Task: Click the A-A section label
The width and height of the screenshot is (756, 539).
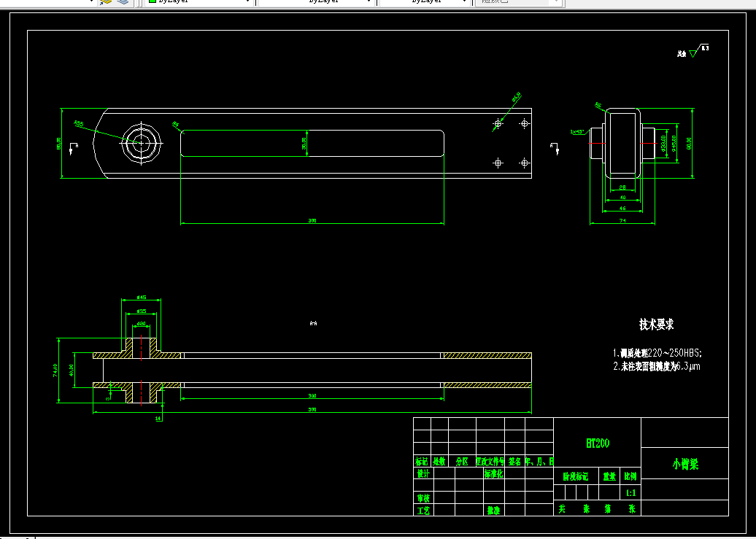Action: (313, 324)
